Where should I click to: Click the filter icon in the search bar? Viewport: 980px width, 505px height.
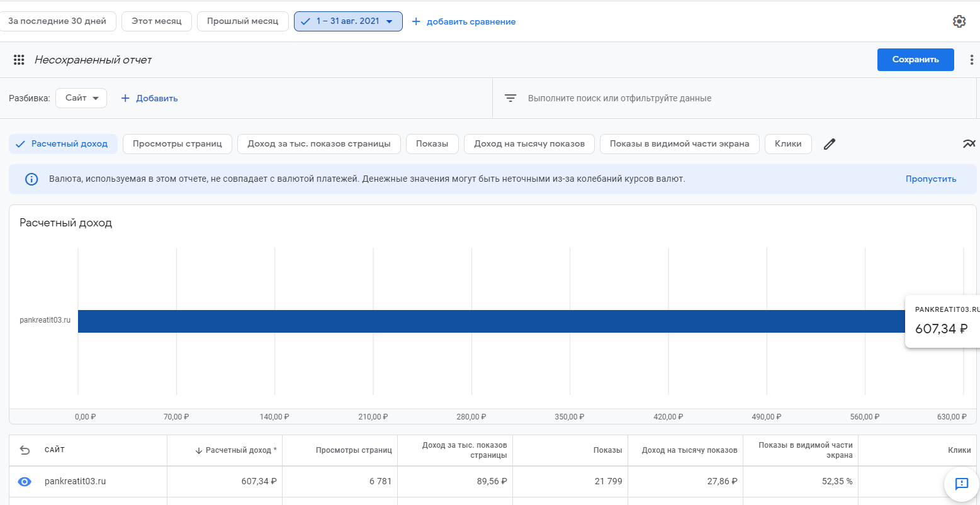[510, 98]
